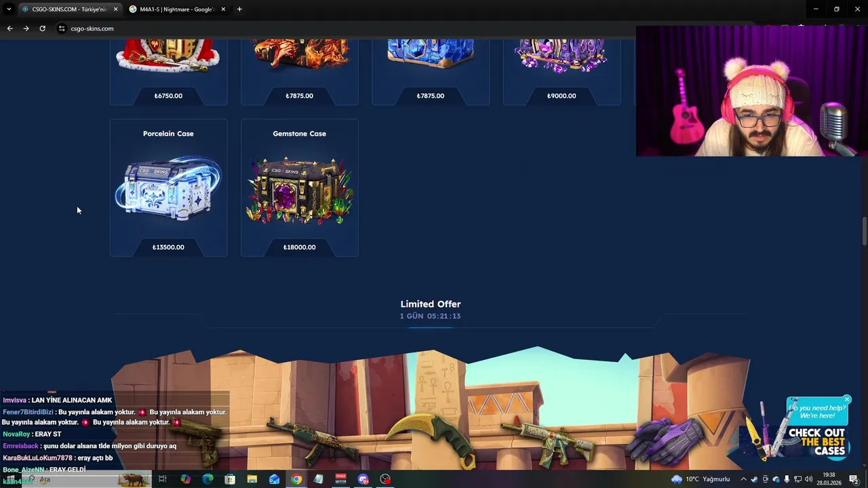
Task: Open Microsoft Store from the taskbar
Action: coord(230,479)
